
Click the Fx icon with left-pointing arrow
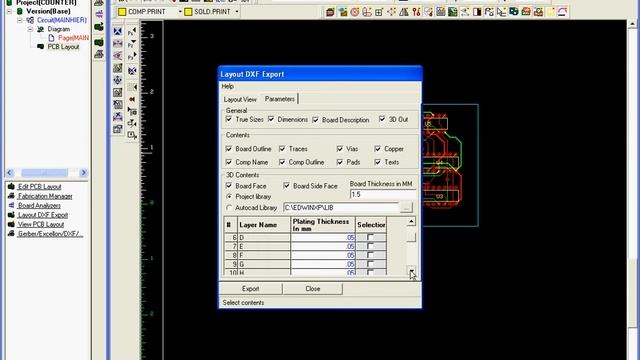point(132,31)
